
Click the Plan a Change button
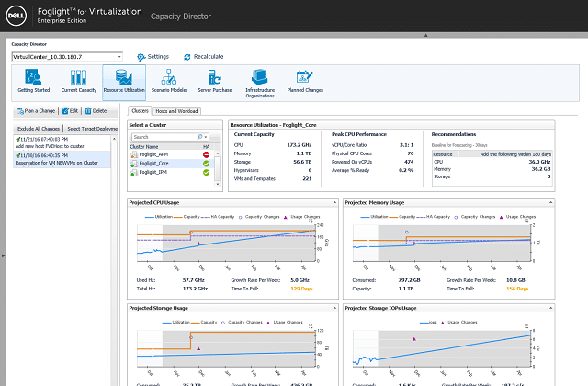[x=36, y=111]
